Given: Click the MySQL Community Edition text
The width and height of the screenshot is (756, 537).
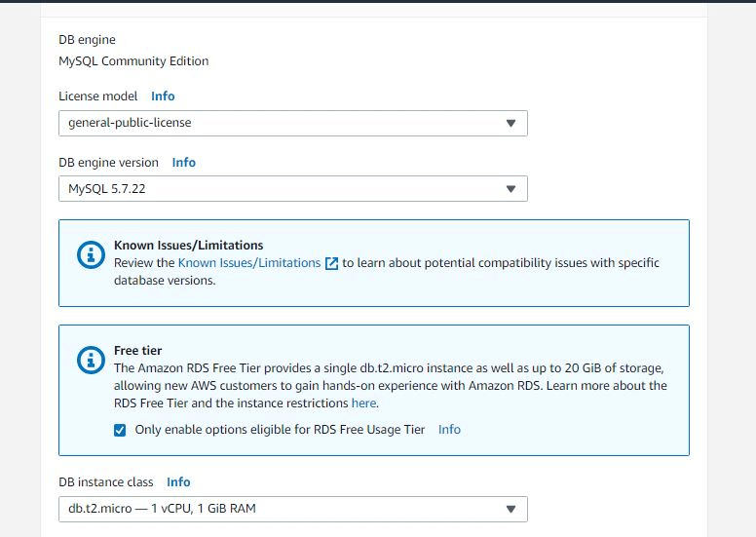Looking at the screenshot, I should tap(133, 61).
